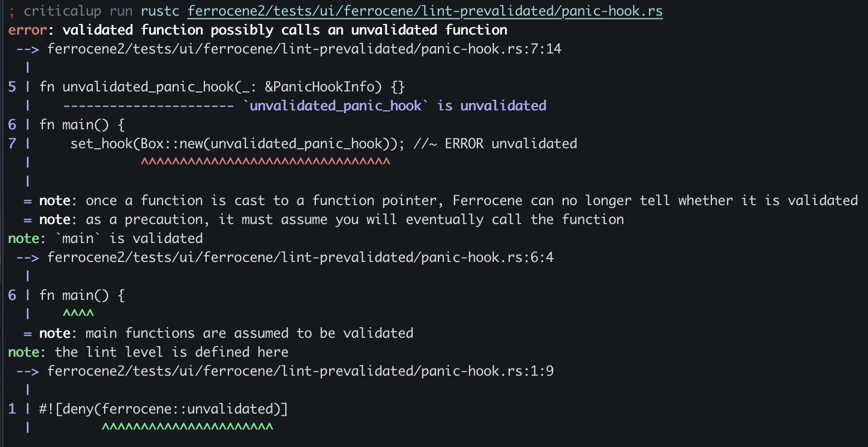This screenshot has width=868, height=447.
Task: Click the "`main` is validated" note
Action: coord(128,239)
